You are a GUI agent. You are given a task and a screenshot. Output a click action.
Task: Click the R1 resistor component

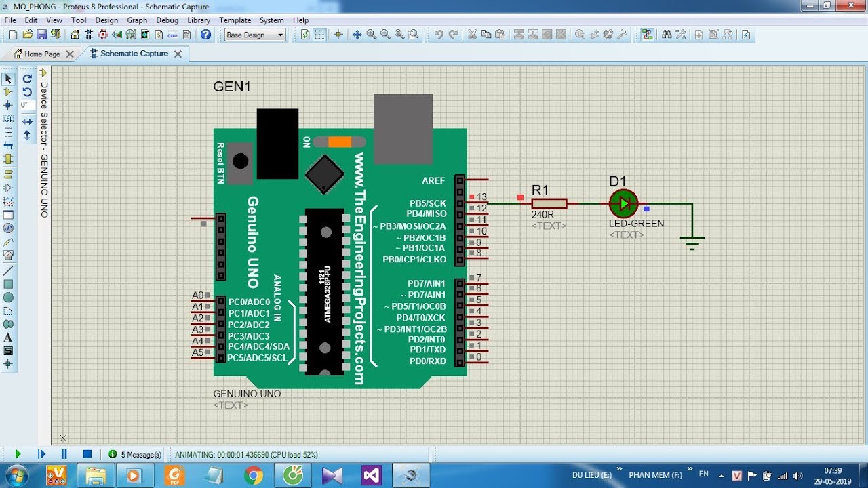click(x=549, y=203)
